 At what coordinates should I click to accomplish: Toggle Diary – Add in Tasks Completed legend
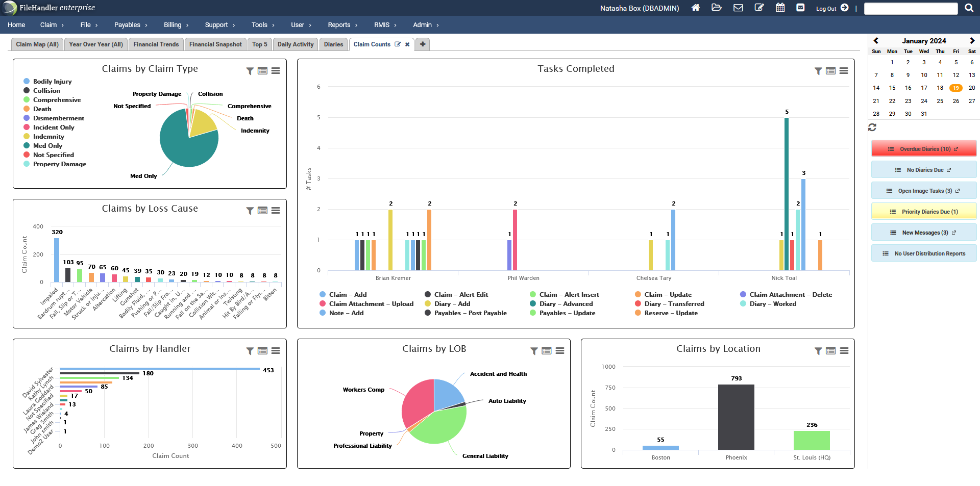451,303
